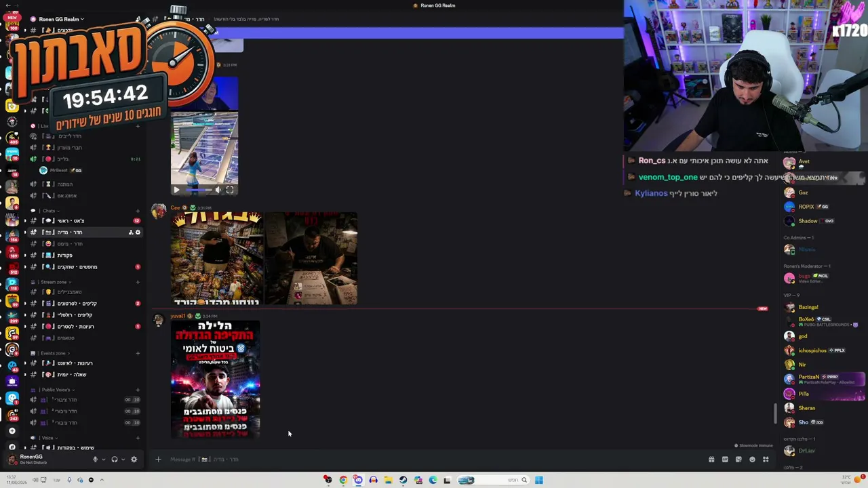The height and width of the screenshot is (488, 868).
Task: Open Bazinga! in the member list
Action: pos(824,307)
